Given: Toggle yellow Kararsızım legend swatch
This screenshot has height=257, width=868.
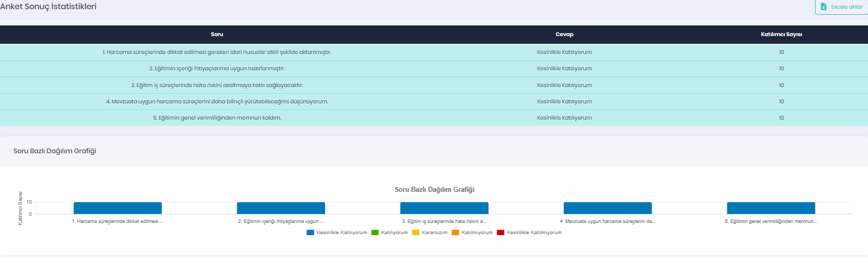Looking at the screenshot, I should pos(415,233).
